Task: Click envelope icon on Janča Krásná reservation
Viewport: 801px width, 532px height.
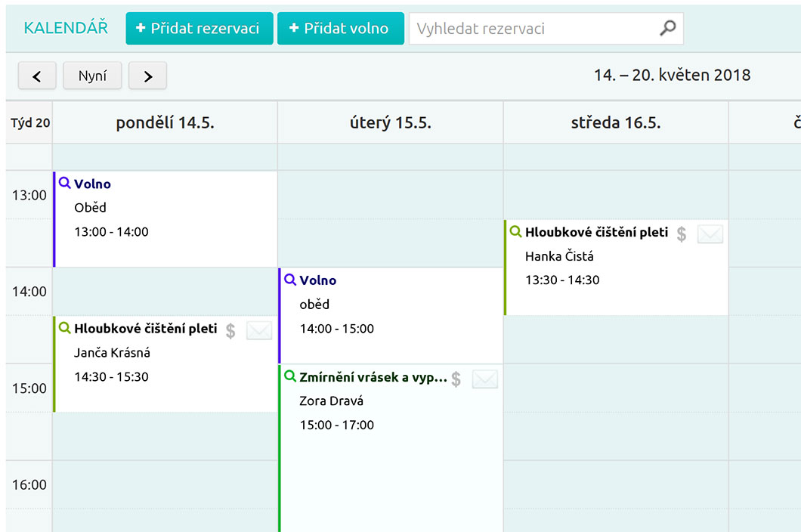Action: (259, 330)
